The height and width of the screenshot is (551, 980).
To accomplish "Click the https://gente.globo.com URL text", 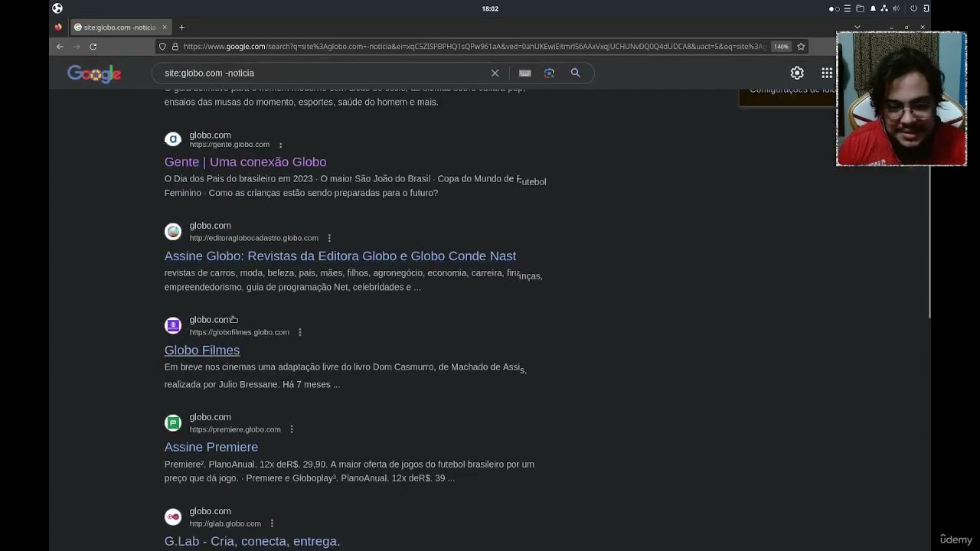I will [x=230, y=145].
